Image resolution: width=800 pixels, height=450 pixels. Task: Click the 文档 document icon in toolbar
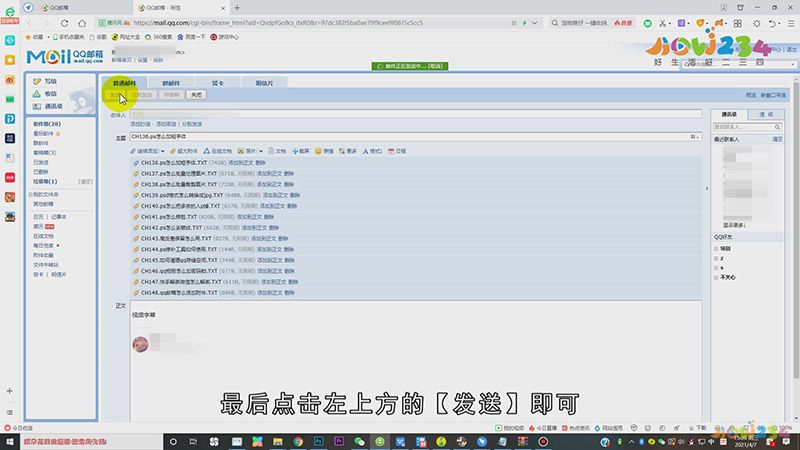271,151
